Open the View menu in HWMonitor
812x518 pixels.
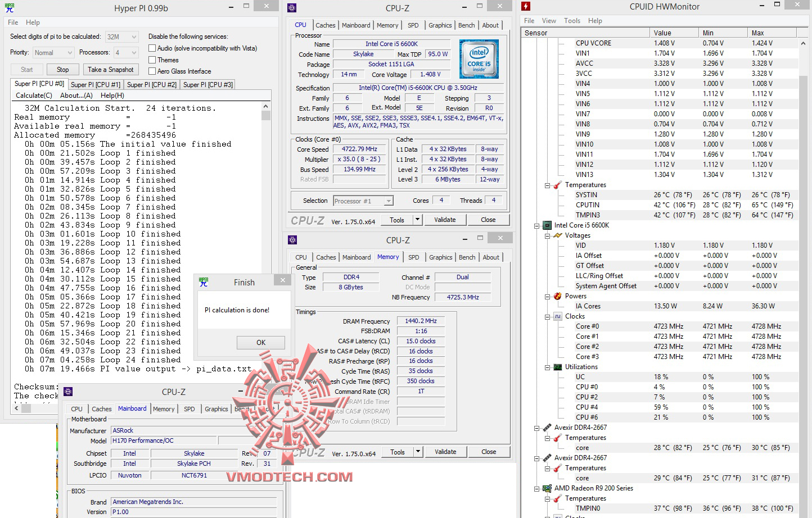tap(549, 21)
